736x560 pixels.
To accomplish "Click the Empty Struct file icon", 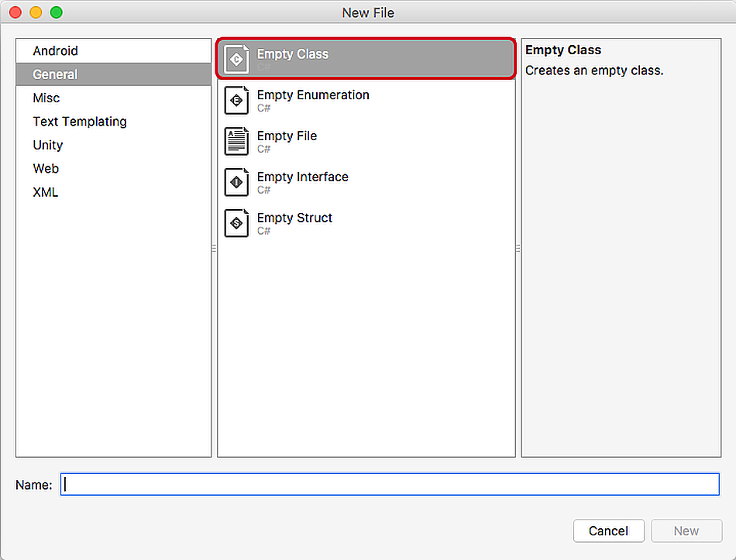I will (x=236, y=224).
